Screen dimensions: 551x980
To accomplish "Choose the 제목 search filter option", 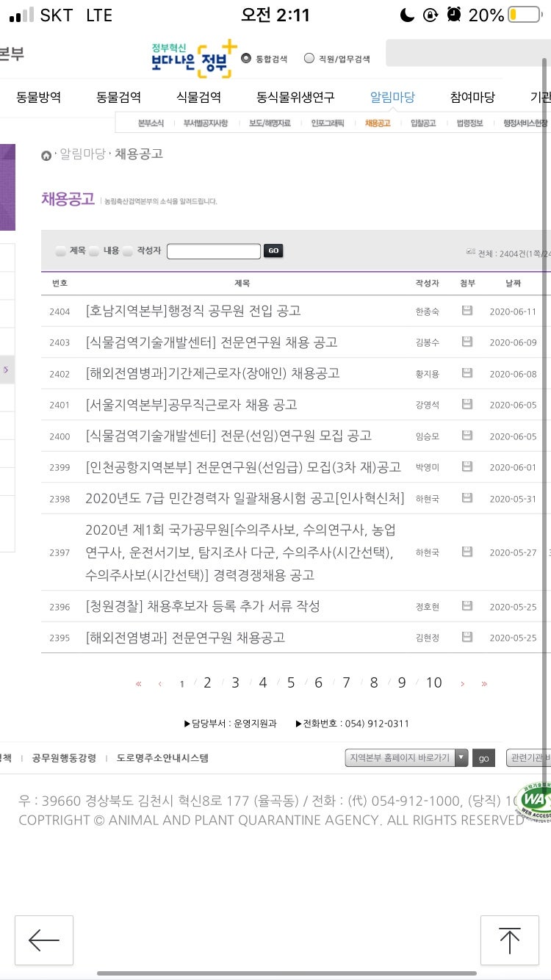I will coord(61,251).
